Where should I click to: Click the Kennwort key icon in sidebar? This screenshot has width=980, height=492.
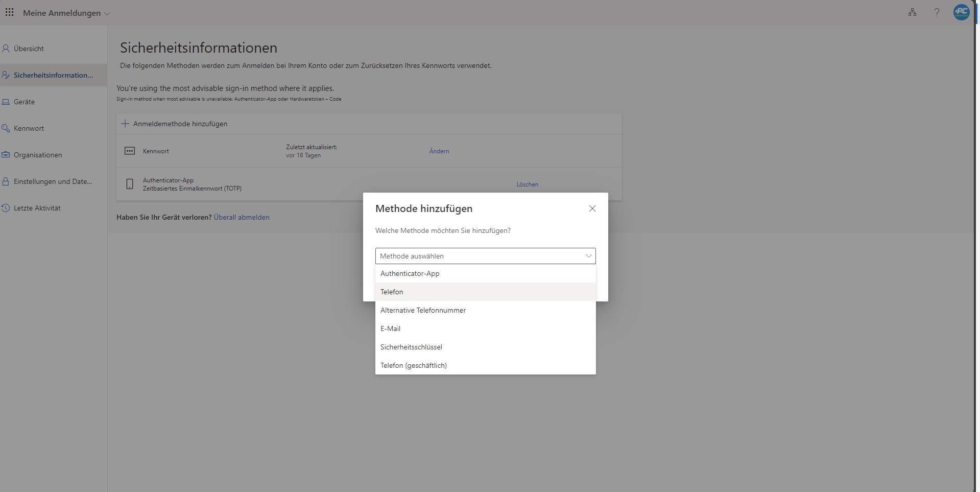[x=6, y=128]
